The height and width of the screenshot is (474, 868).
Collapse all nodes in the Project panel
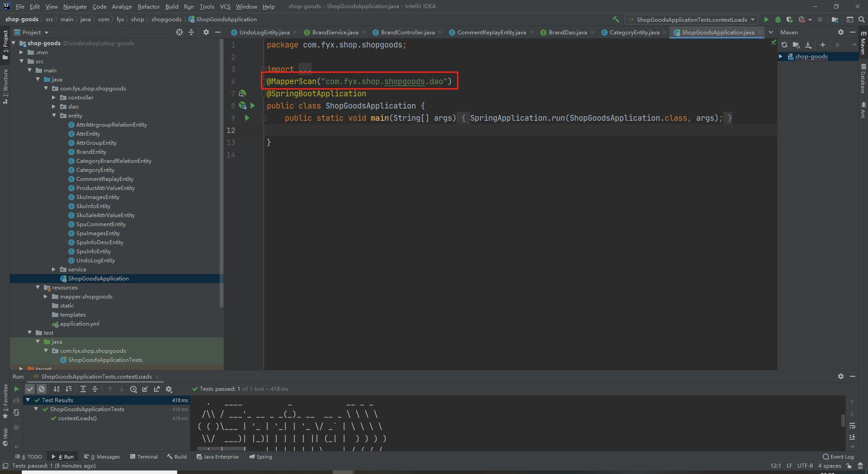point(191,32)
